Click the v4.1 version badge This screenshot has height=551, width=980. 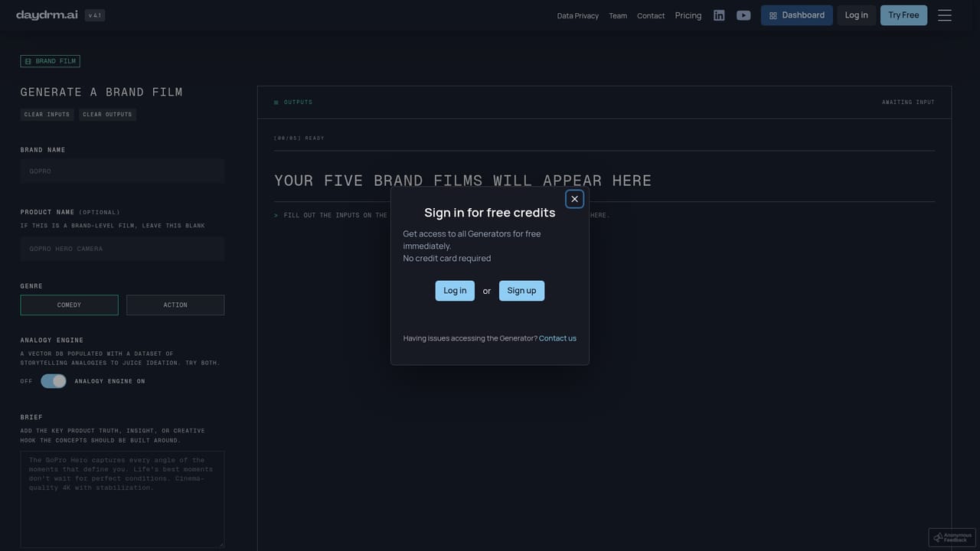(95, 15)
